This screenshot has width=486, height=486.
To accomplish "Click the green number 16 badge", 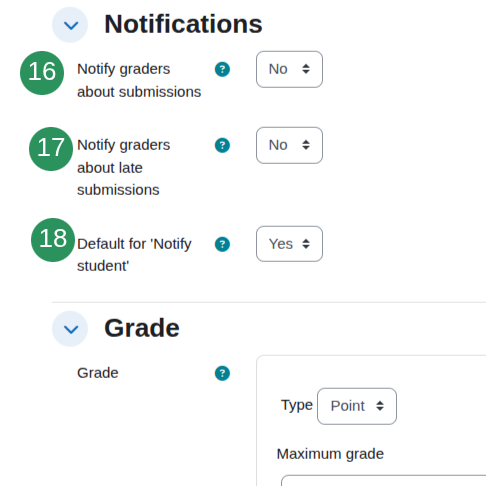I will (x=42, y=73).
